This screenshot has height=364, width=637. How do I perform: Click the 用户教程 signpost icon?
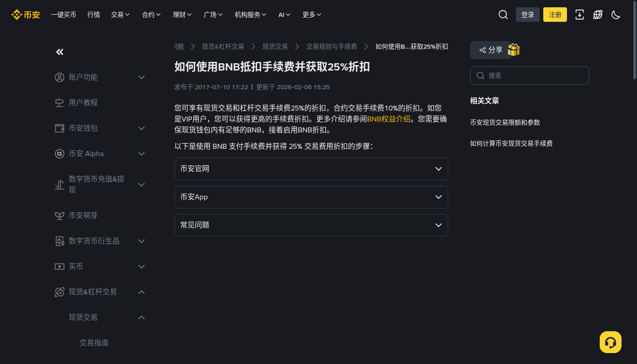coord(60,103)
